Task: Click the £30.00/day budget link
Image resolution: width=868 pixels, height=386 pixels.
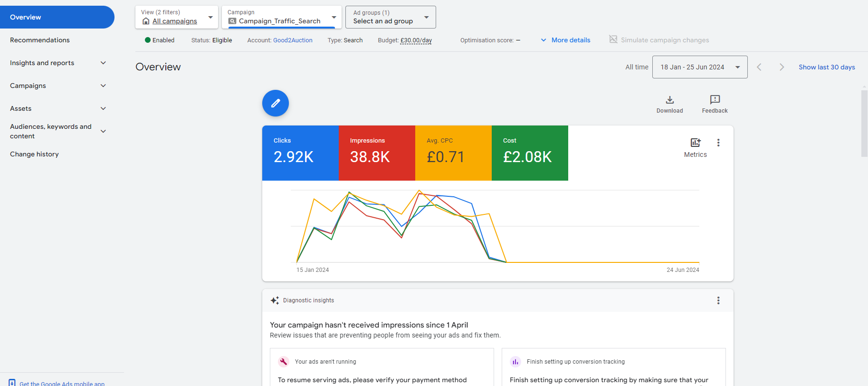Action: coord(416,40)
